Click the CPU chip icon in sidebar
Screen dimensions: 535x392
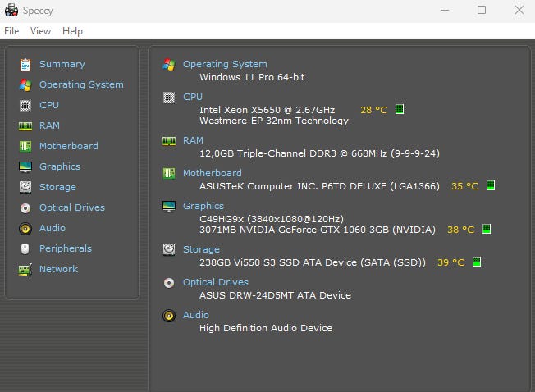pyautogui.click(x=25, y=105)
